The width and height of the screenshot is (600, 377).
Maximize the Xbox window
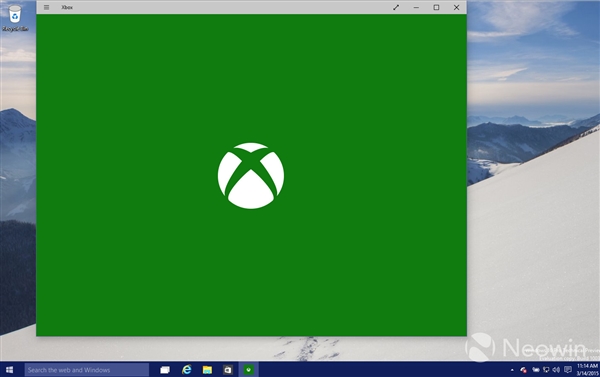[x=436, y=7]
